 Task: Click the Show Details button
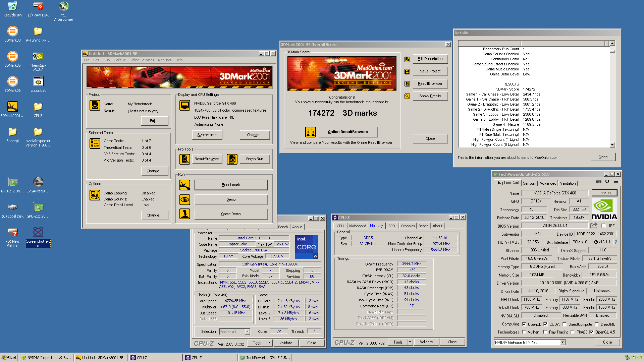430,96
